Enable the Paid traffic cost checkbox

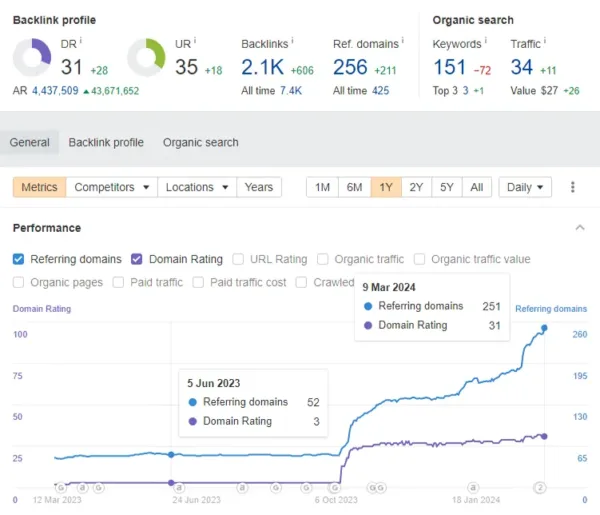click(198, 282)
